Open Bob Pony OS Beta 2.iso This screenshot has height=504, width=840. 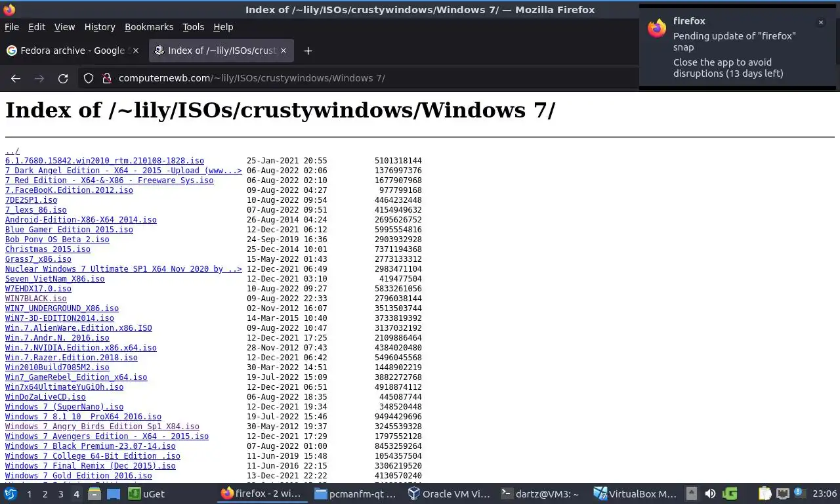[x=57, y=240]
